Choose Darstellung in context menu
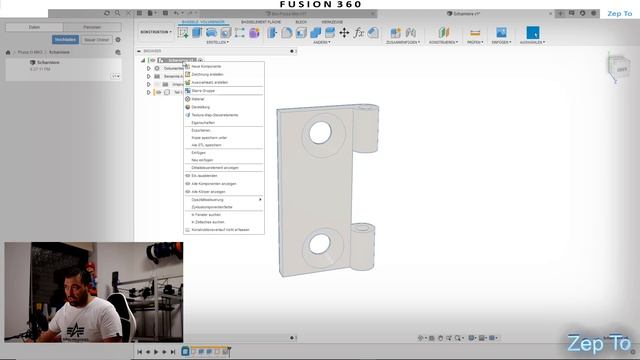The height and width of the screenshot is (360, 640). [224, 107]
